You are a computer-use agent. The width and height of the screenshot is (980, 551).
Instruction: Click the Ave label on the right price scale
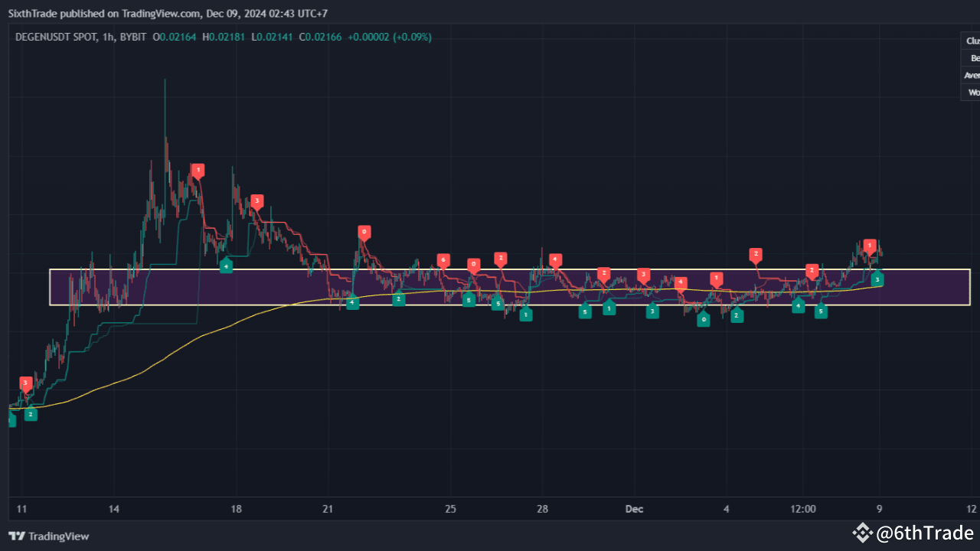[x=971, y=75]
